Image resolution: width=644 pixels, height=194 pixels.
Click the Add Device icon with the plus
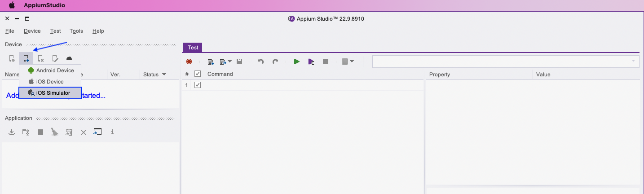[26, 58]
